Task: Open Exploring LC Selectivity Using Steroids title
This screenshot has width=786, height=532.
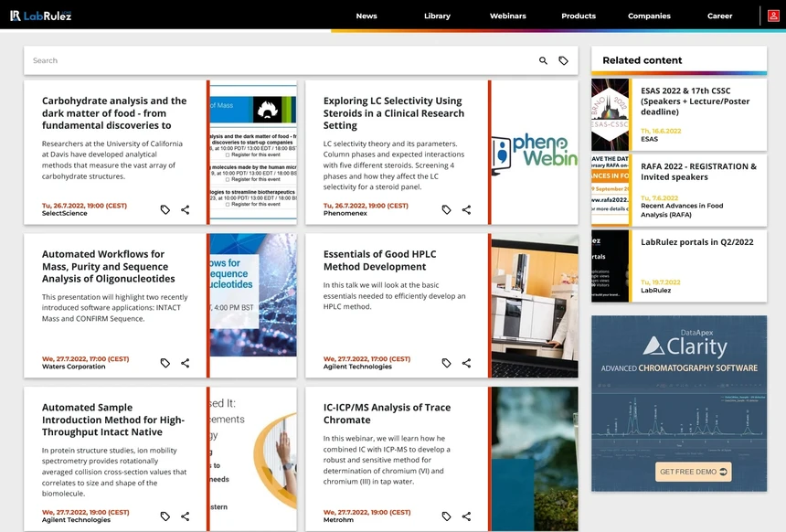Action: [394, 113]
